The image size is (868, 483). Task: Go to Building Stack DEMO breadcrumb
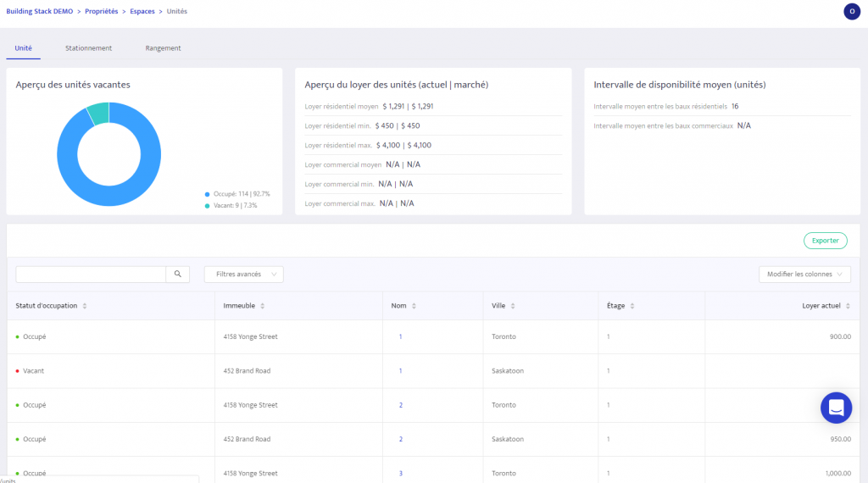tap(39, 11)
